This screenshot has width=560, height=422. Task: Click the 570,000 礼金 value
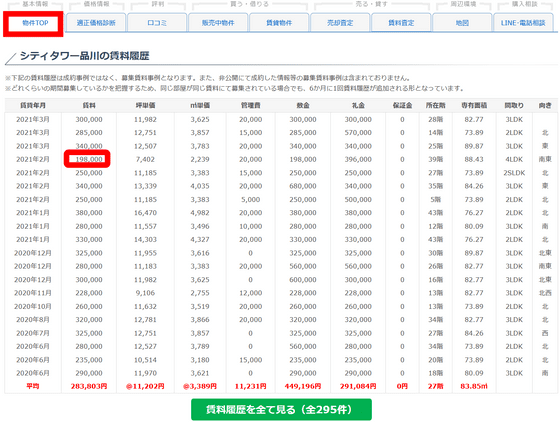(358, 132)
